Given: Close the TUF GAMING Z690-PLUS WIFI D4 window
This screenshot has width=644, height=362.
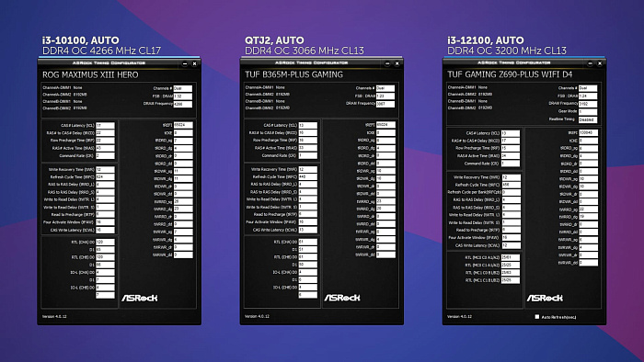Looking at the screenshot, I should click(x=600, y=63).
